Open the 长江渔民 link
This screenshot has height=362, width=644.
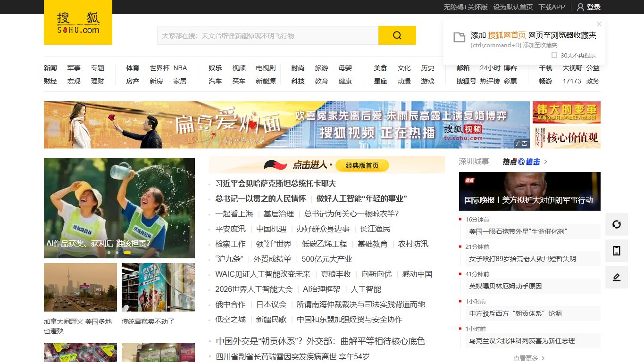[376, 229]
